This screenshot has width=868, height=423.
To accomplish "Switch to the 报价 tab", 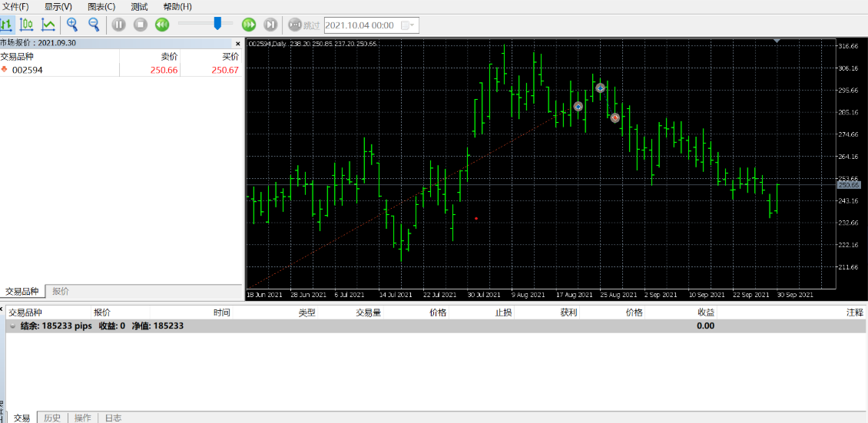I will tap(61, 292).
